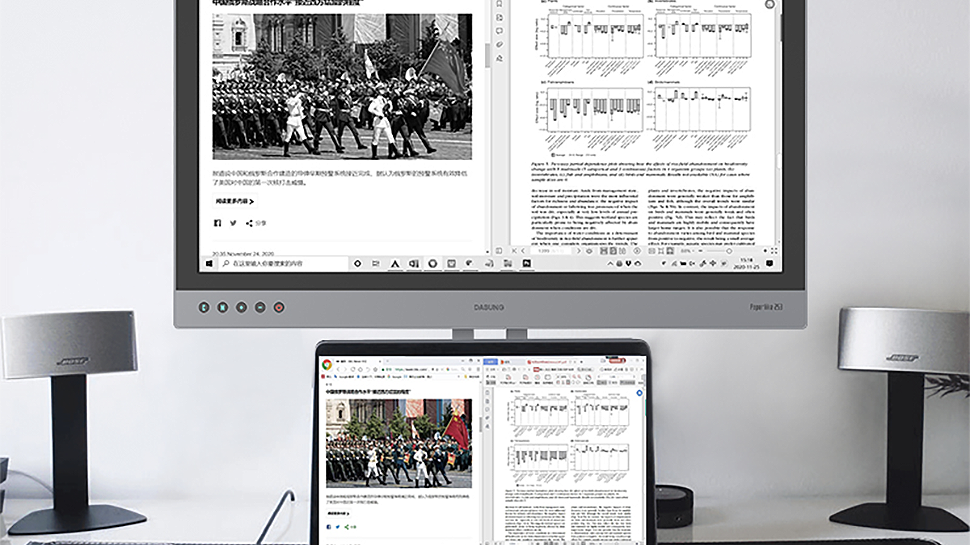Screen dimensions: 970x545
Task: Select blue highlighted tab in laptop PDF viewer
Action: pyautogui.click(x=491, y=361)
